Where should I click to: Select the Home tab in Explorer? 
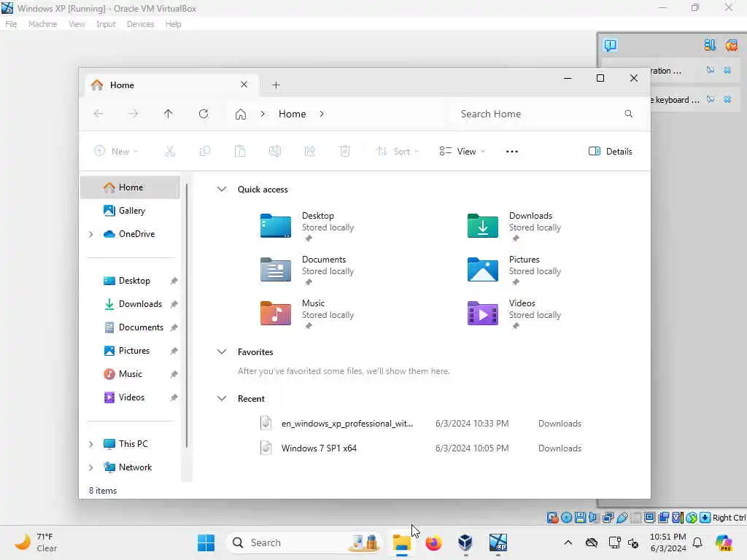click(171, 85)
